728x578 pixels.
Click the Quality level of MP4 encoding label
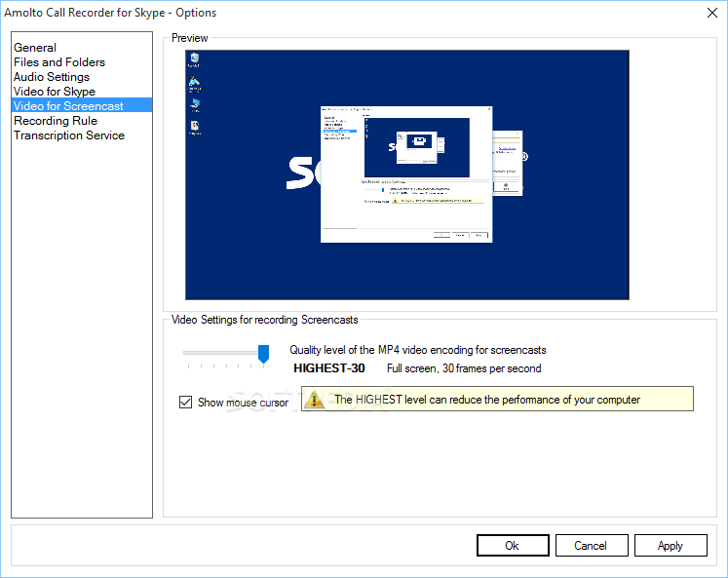[417, 350]
